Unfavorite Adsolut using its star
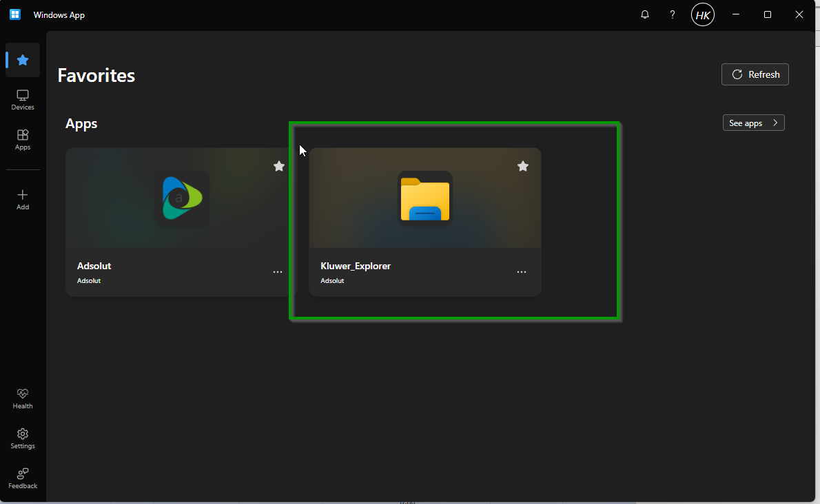 279,166
